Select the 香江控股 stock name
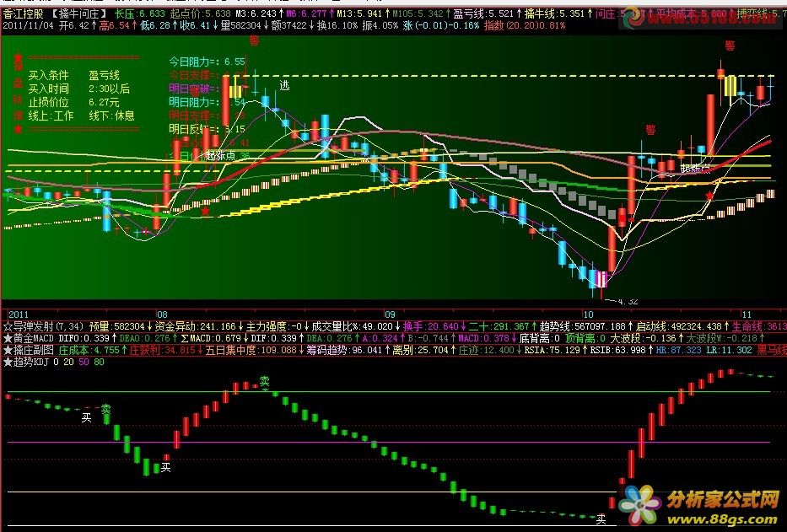The image size is (787, 532). coord(23,14)
